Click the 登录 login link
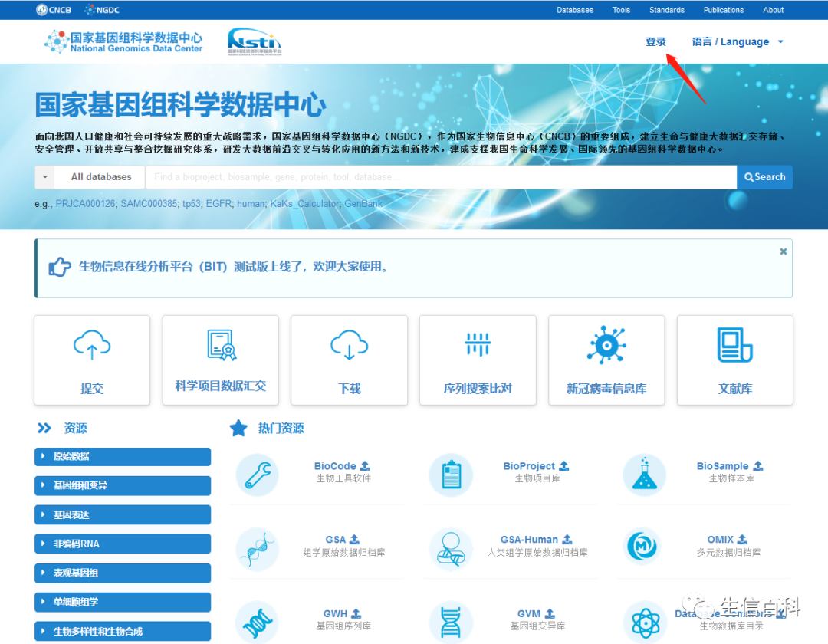828x644 pixels. pyautogui.click(x=655, y=41)
